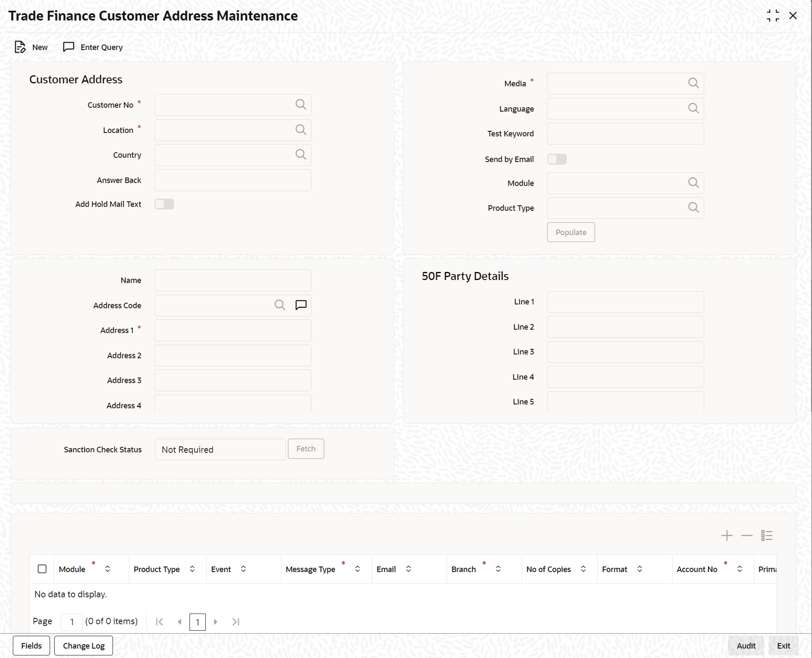Sort by Branch column
This screenshot has width=812, height=658.
(498, 569)
